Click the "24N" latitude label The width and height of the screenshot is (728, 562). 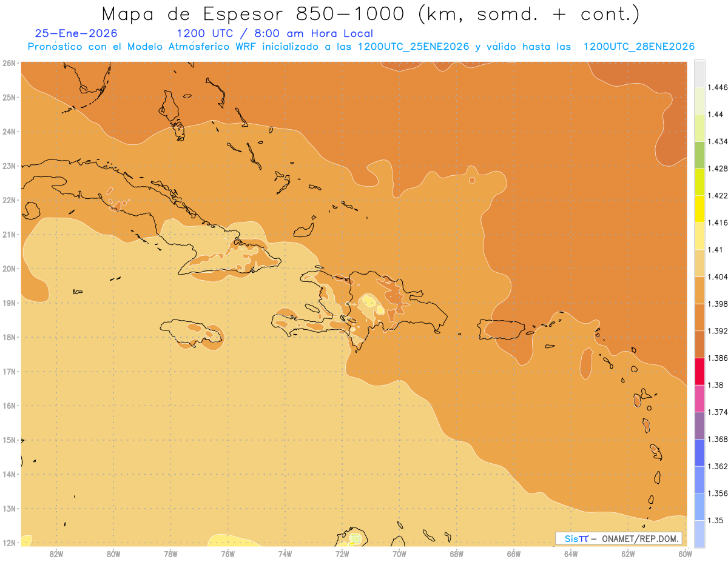pos(9,132)
